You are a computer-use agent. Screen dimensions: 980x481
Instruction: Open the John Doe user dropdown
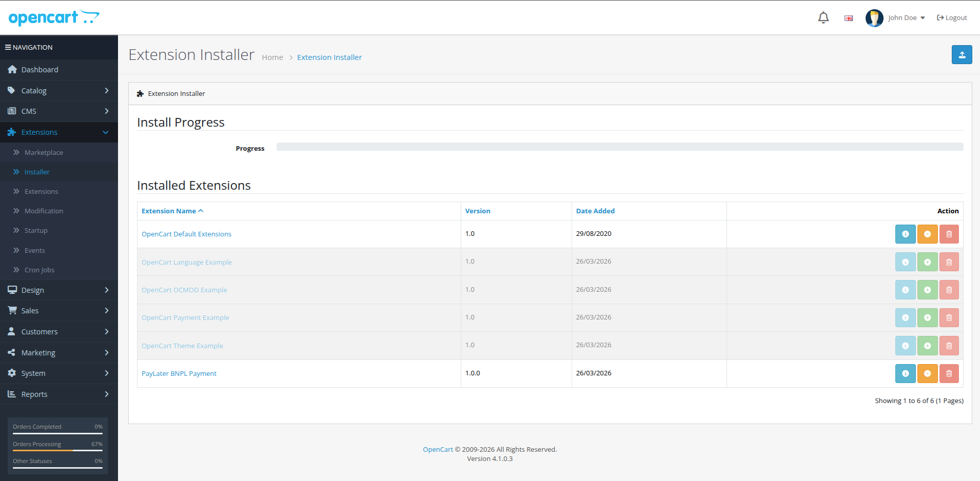tap(906, 18)
